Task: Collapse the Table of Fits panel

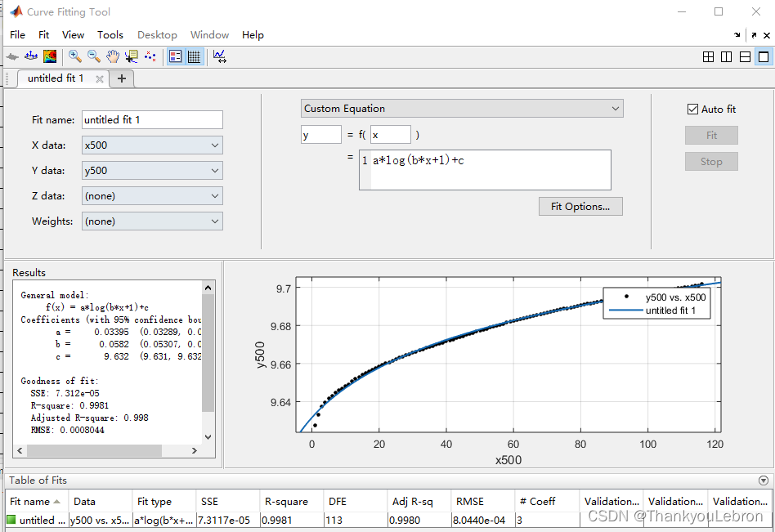Action: tap(763, 481)
